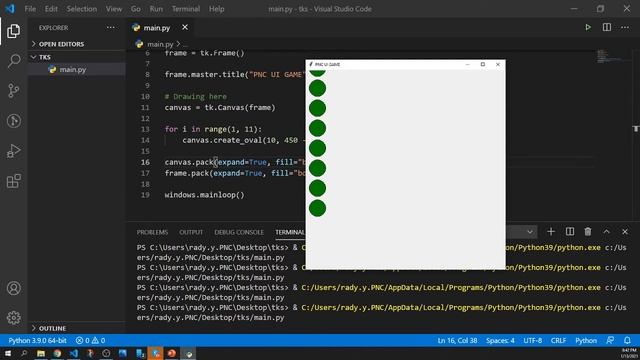Click the notifications bell in status bar
Image resolution: width=640 pixels, height=360 pixels.
point(627,340)
